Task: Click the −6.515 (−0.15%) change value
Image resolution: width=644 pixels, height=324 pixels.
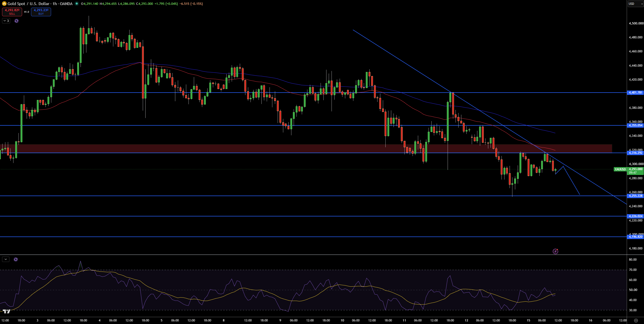Action: 191,4
